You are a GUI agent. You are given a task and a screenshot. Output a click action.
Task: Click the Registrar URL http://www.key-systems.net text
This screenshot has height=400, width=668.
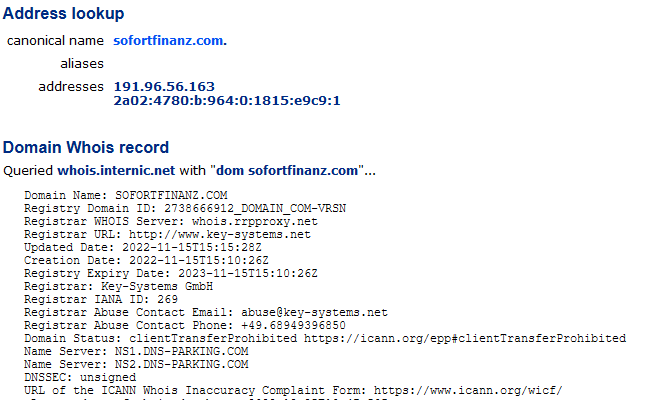click(220, 234)
